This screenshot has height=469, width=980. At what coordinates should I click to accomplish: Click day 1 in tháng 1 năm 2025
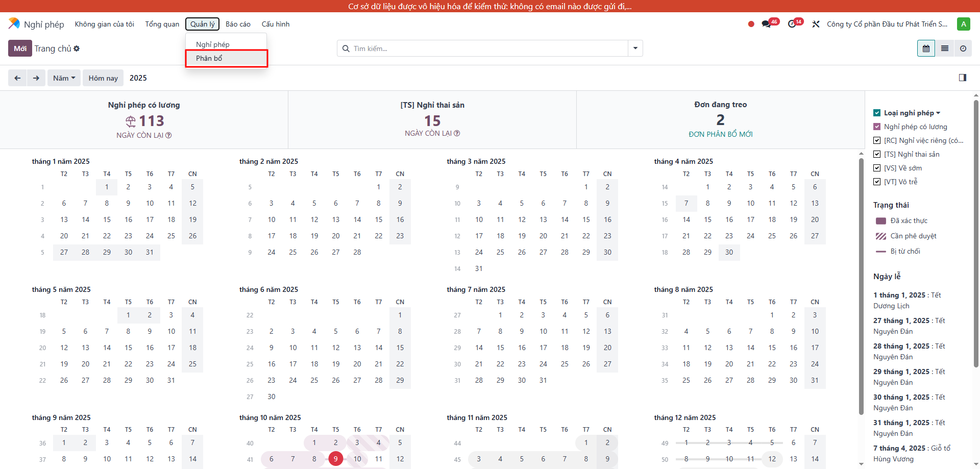click(107, 187)
